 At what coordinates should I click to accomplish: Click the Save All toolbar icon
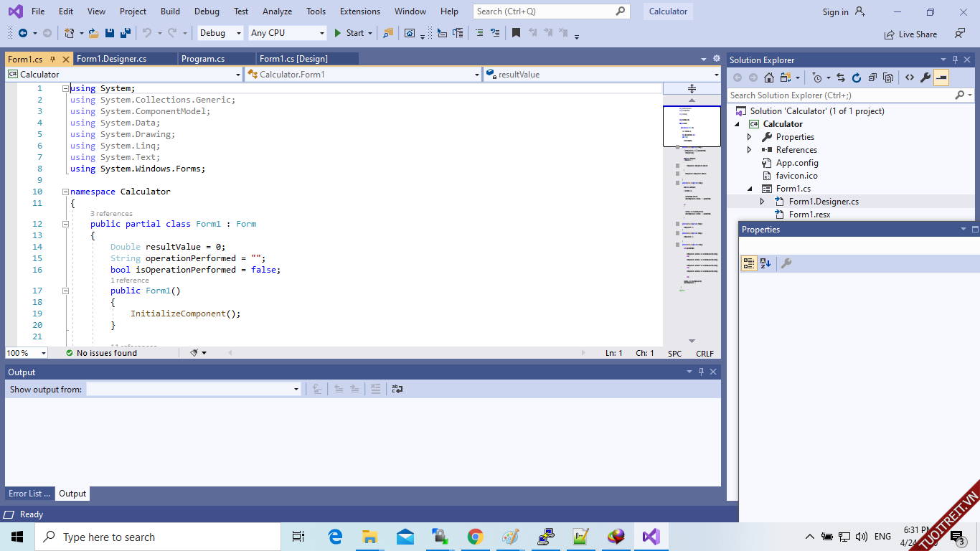pos(126,33)
